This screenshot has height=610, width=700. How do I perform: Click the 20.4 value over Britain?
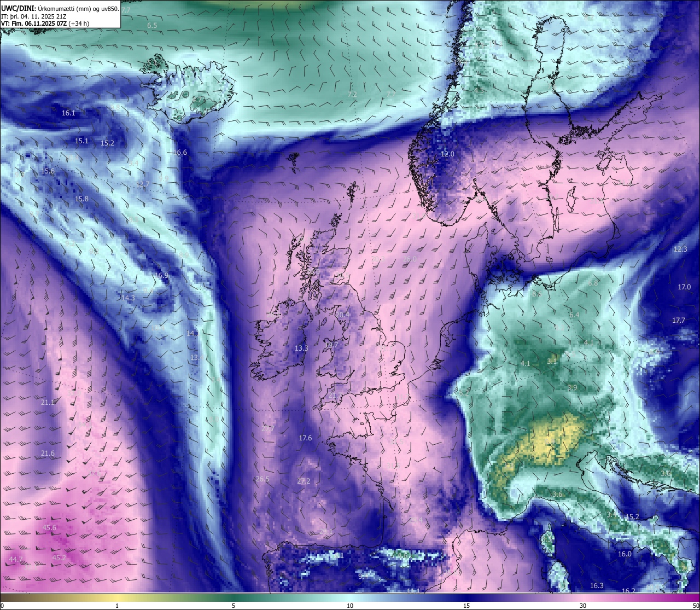point(342,315)
